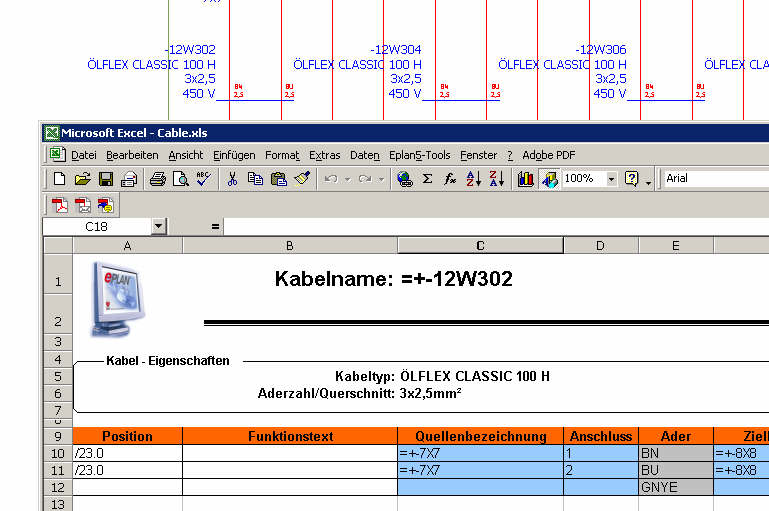Click the Undo arrow icon
Viewport: 769px width, 511px height.
[331, 179]
